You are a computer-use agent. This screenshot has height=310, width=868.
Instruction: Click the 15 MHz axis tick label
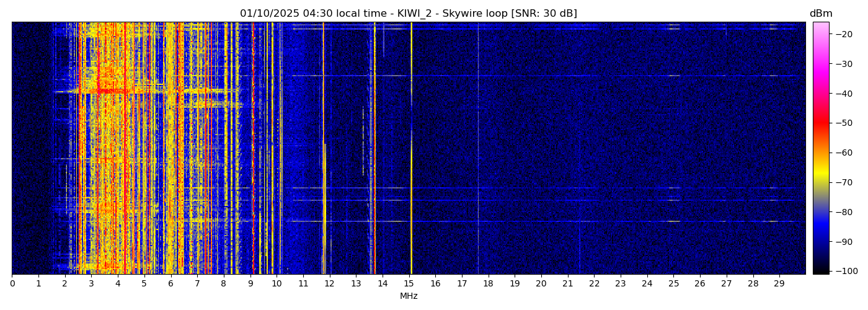coord(409,284)
